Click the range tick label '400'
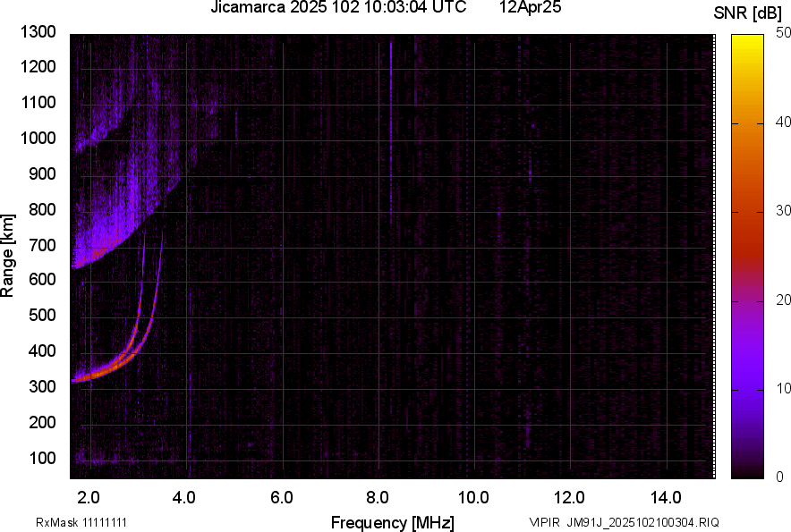Screen dimensions: 791x532 coord(42,350)
